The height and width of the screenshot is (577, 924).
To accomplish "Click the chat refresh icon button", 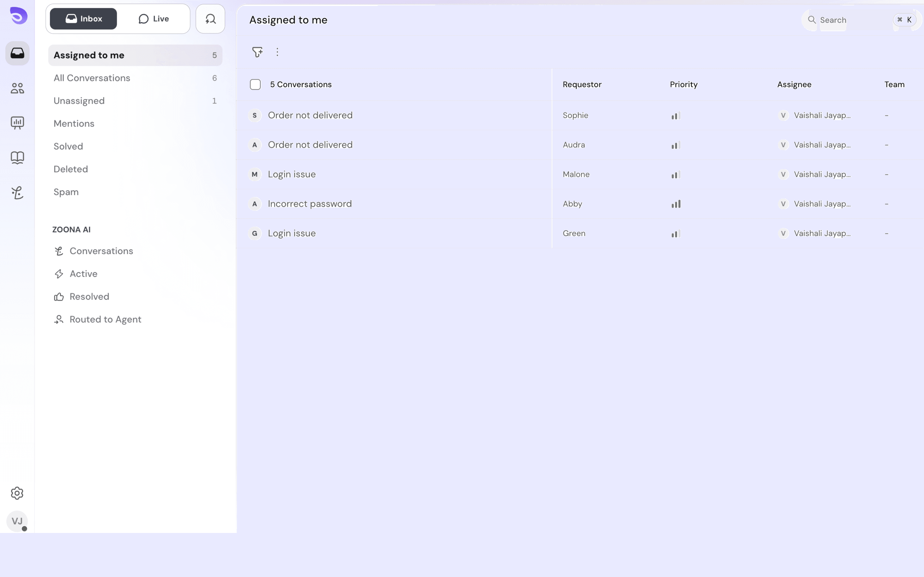I will pyautogui.click(x=210, y=19).
